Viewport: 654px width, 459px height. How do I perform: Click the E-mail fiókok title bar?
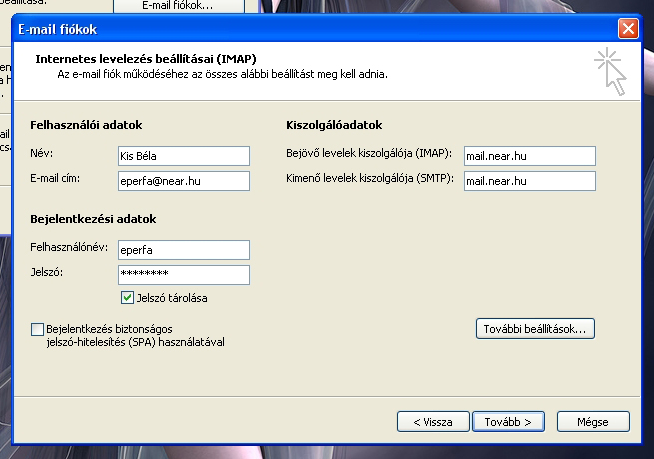pos(300,29)
